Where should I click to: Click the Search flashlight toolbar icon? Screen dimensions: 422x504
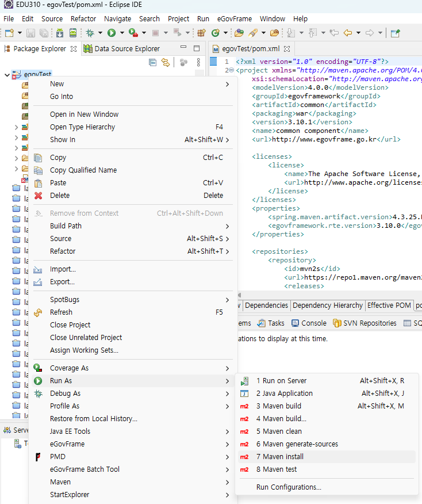click(253, 33)
